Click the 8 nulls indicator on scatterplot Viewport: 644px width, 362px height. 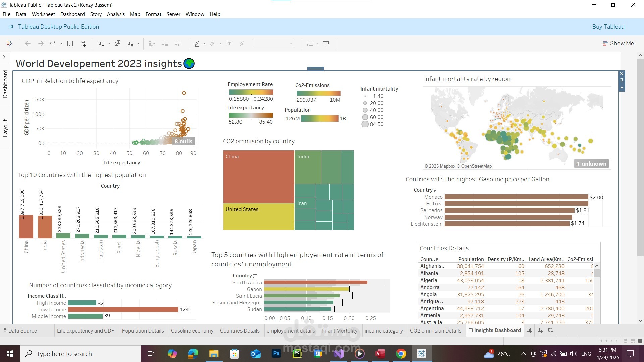tap(183, 141)
